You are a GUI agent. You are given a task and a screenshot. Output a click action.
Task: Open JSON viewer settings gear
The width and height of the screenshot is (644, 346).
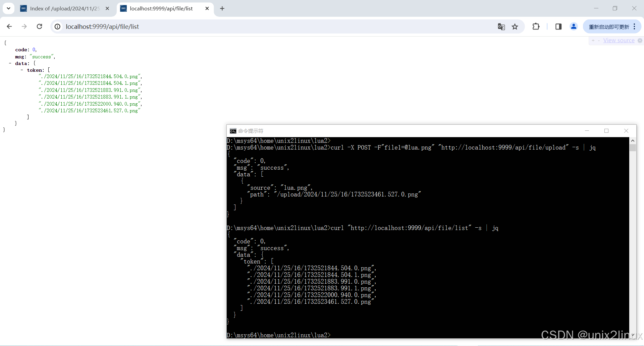point(640,41)
